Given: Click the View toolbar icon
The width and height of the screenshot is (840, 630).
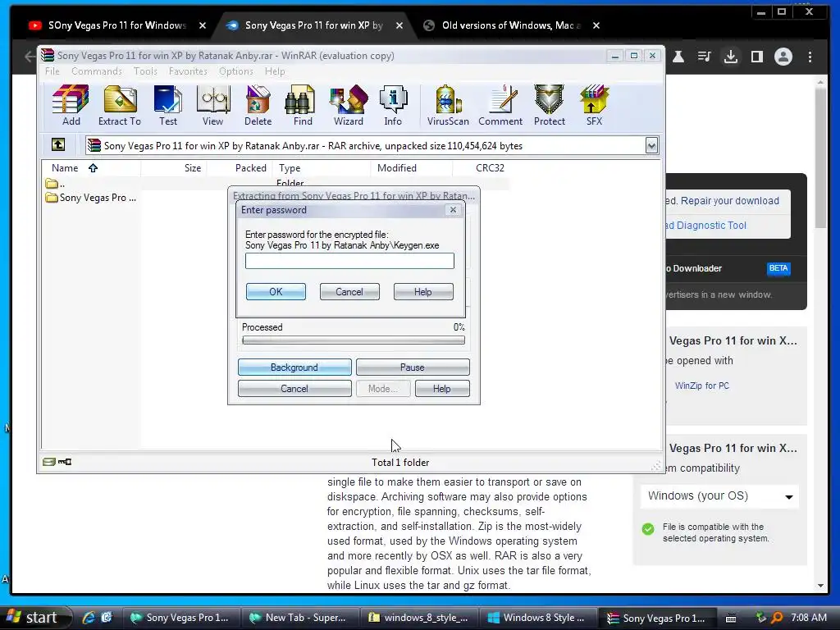Looking at the screenshot, I should pos(212,105).
